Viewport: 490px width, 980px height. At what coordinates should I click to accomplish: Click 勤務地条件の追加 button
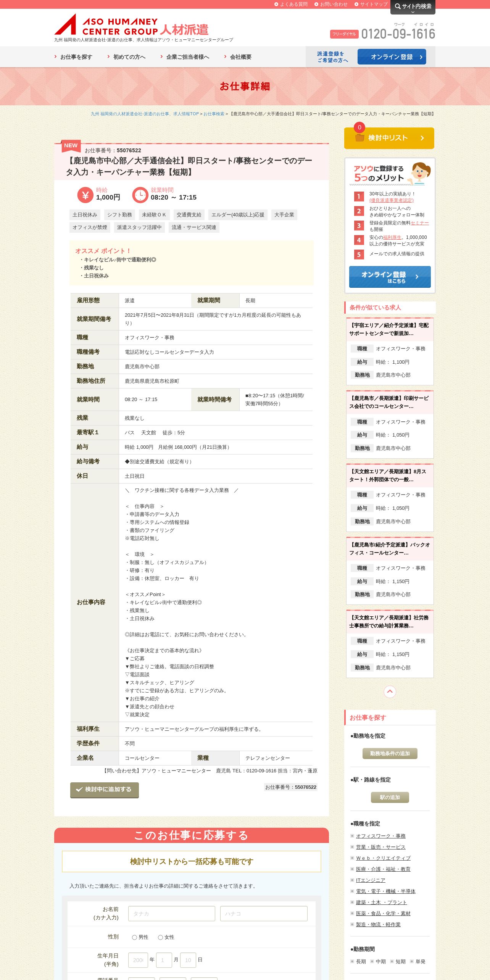click(x=390, y=753)
